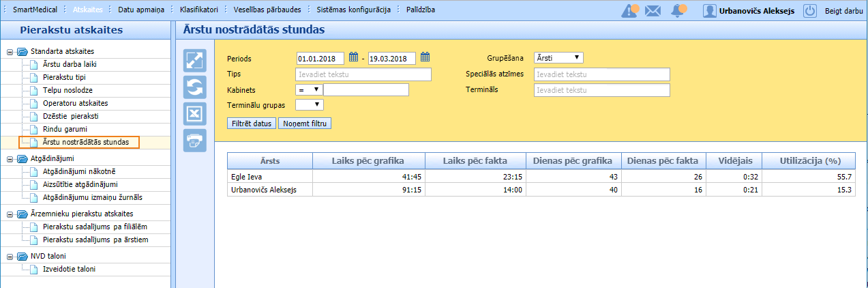Screen dimensions: 868x288
Task: Open calendar picker for period end date
Action: [x=425, y=57]
